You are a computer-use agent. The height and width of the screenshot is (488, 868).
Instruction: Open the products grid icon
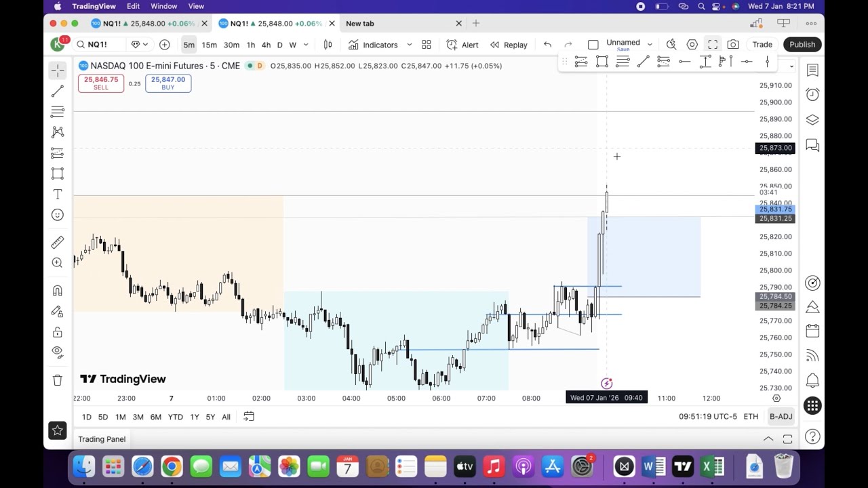coord(812,406)
